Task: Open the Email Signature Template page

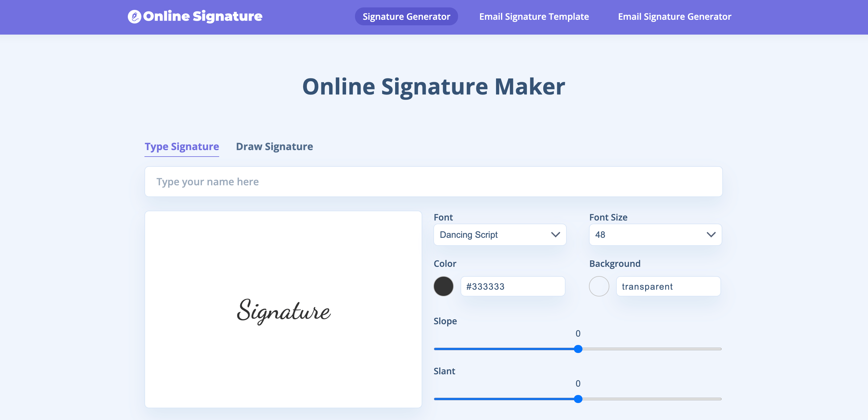Action: point(534,16)
